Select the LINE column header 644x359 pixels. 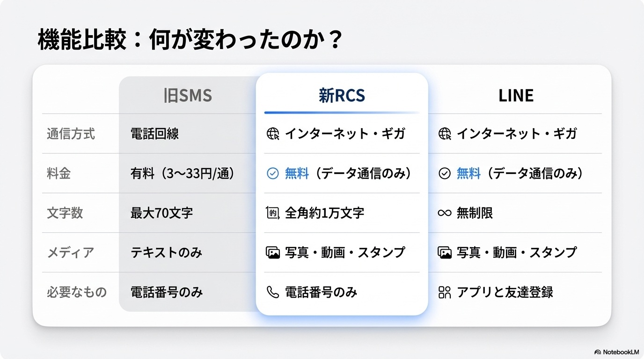(516, 96)
